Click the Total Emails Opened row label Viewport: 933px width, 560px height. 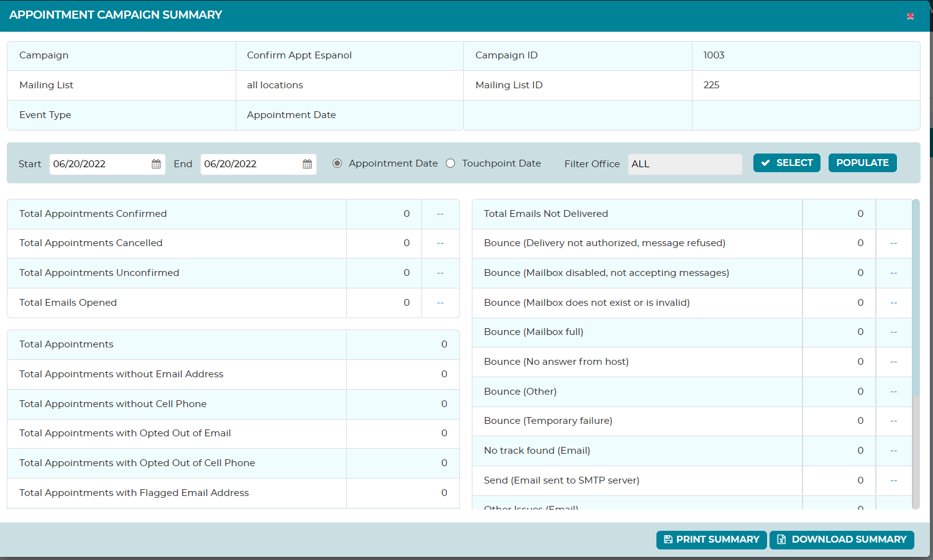68,303
